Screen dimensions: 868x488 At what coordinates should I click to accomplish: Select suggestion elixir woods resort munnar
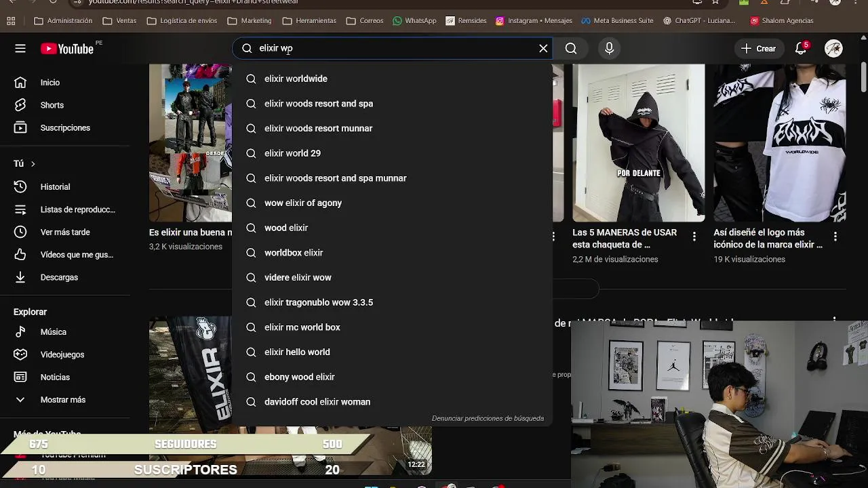point(392,128)
